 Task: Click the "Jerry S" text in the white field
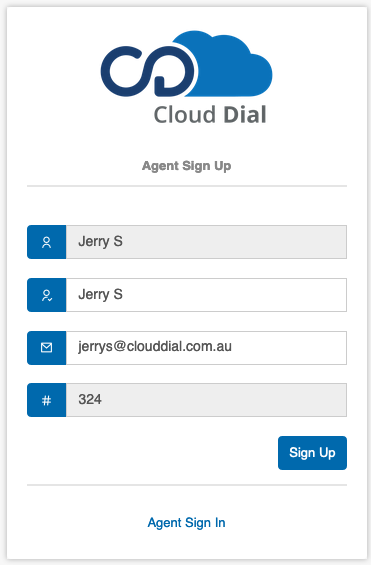click(x=100, y=294)
